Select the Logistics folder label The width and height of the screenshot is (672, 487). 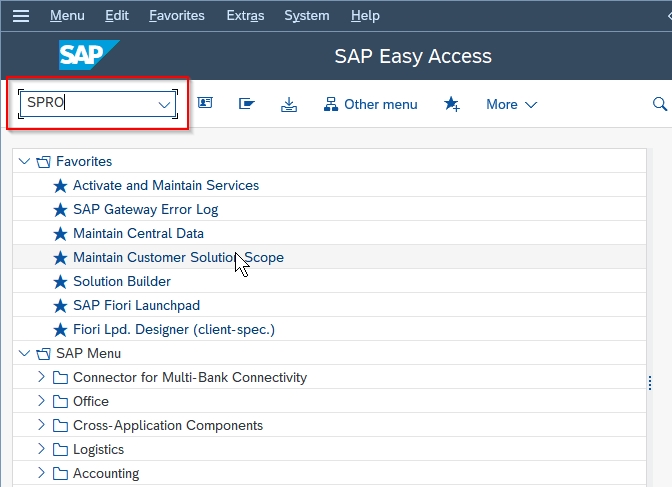click(x=99, y=450)
